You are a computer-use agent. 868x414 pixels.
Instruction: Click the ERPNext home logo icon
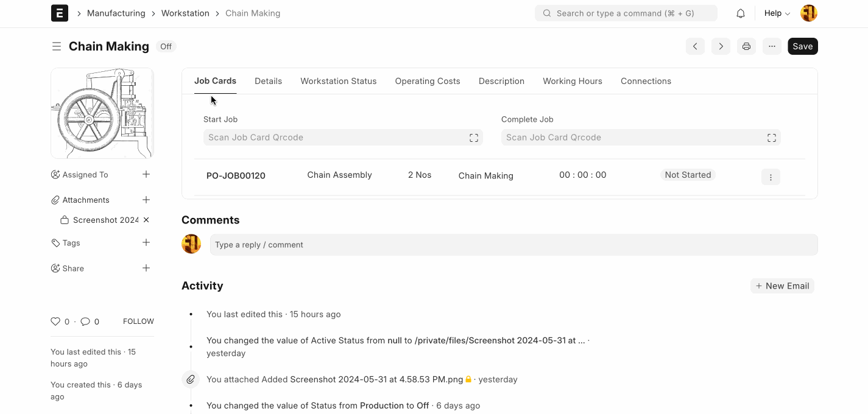[x=60, y=13]
